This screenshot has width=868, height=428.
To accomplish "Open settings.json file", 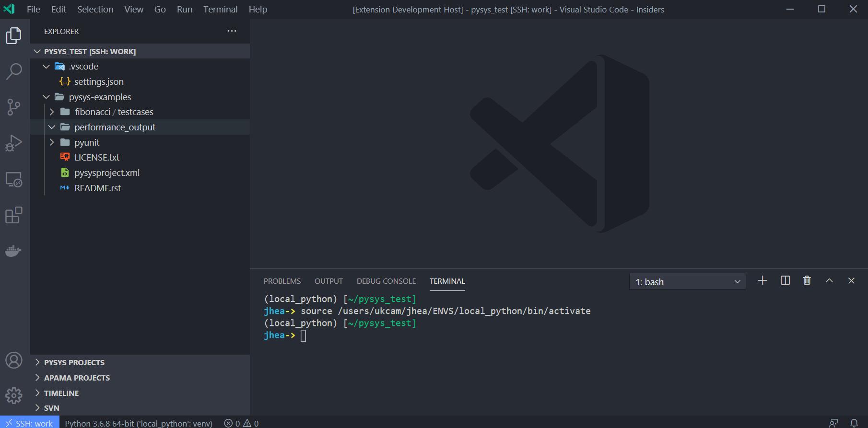I will click(99, 81).
